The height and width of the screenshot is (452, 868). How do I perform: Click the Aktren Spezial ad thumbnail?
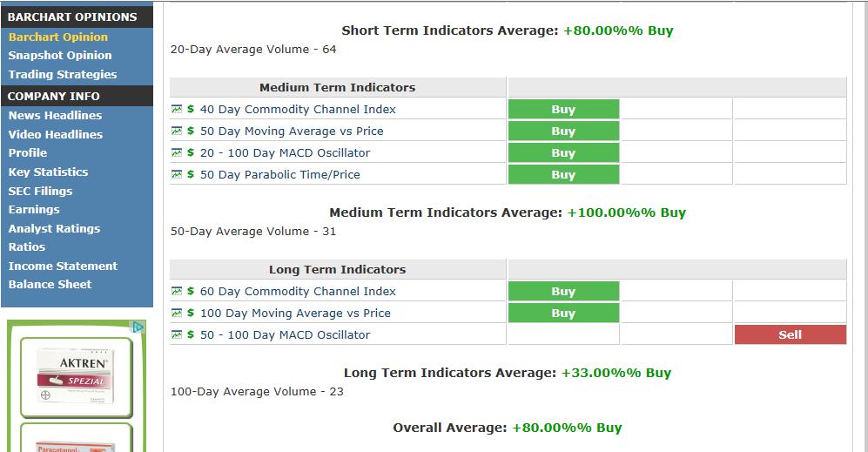[72, 371]
